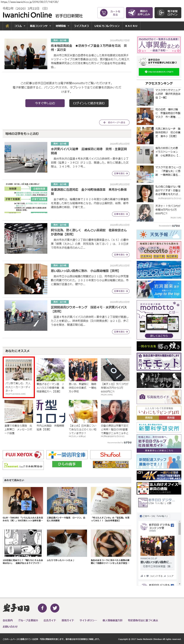
Task: Open GLAY・TAKURO related article
Action: tap(23, 505)
